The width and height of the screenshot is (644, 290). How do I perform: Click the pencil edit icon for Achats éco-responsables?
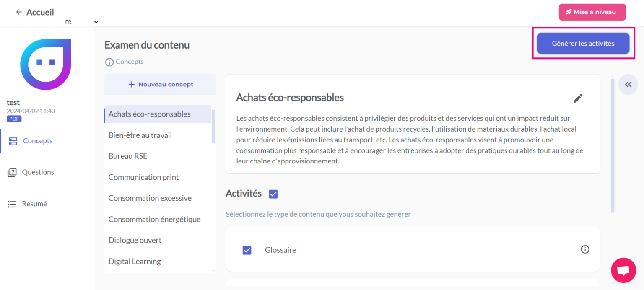coord(578,98)
